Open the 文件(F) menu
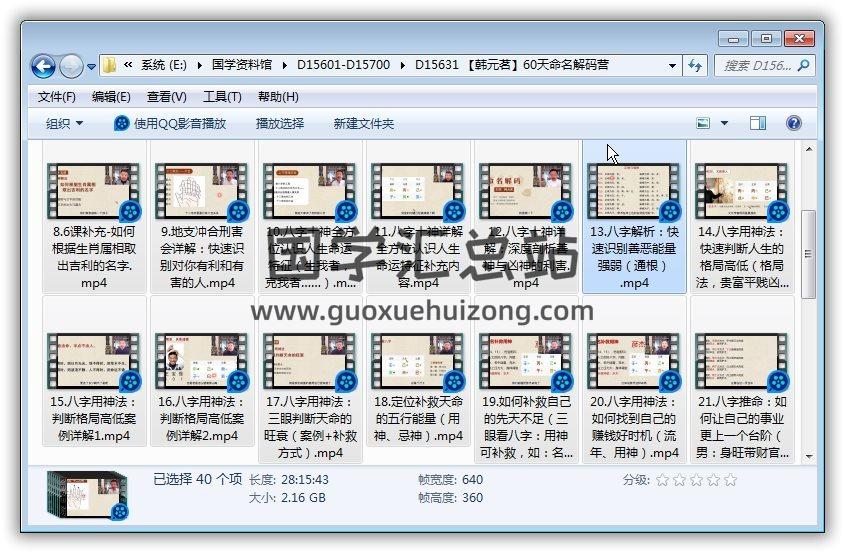 click(x=56, y=97)
